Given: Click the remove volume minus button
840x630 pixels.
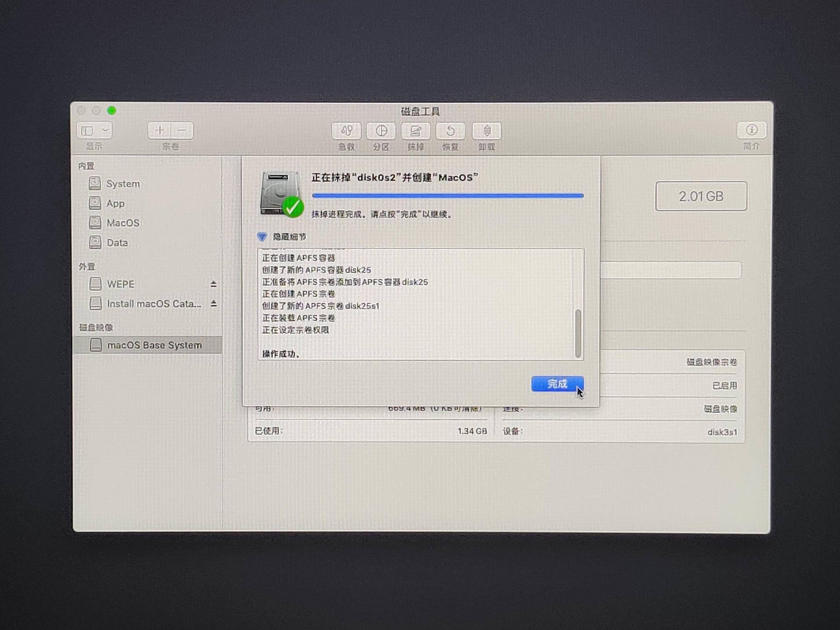Looking at the screenshot, I should (182, 130).
